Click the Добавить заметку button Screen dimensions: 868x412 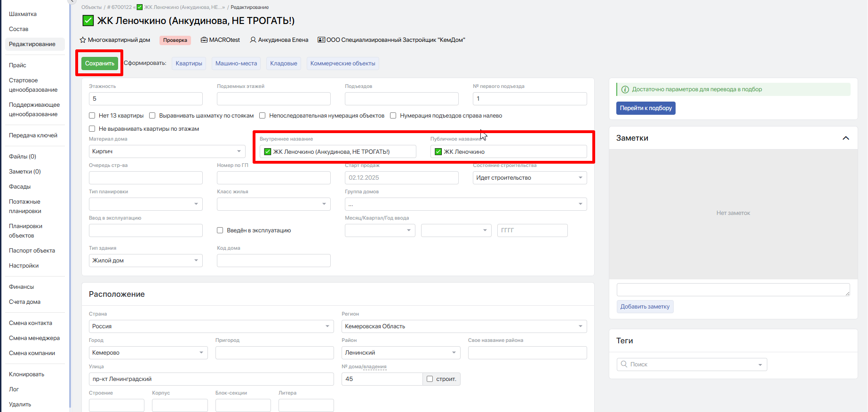point(645,307)
